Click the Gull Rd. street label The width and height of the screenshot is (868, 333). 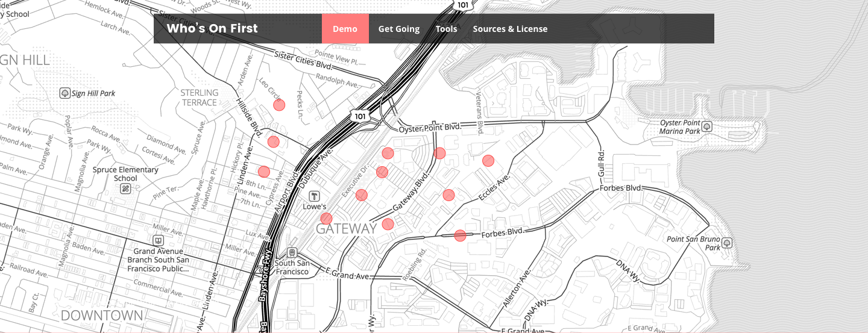(x=600, y=164)
